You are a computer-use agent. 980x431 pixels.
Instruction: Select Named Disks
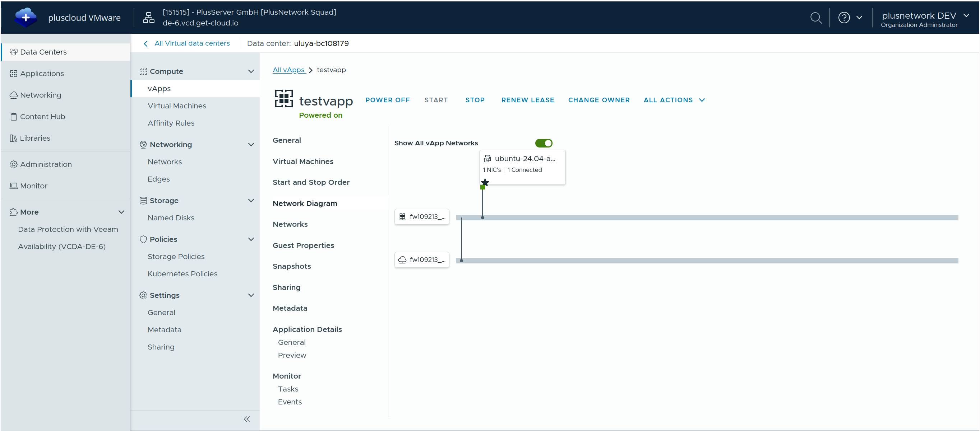pyautogui.click(x=171, y=218)
